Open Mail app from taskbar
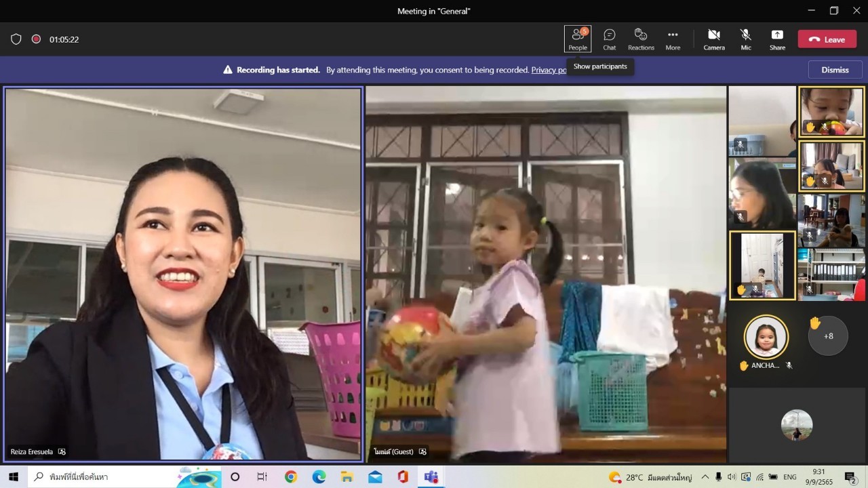 point(375,477)
